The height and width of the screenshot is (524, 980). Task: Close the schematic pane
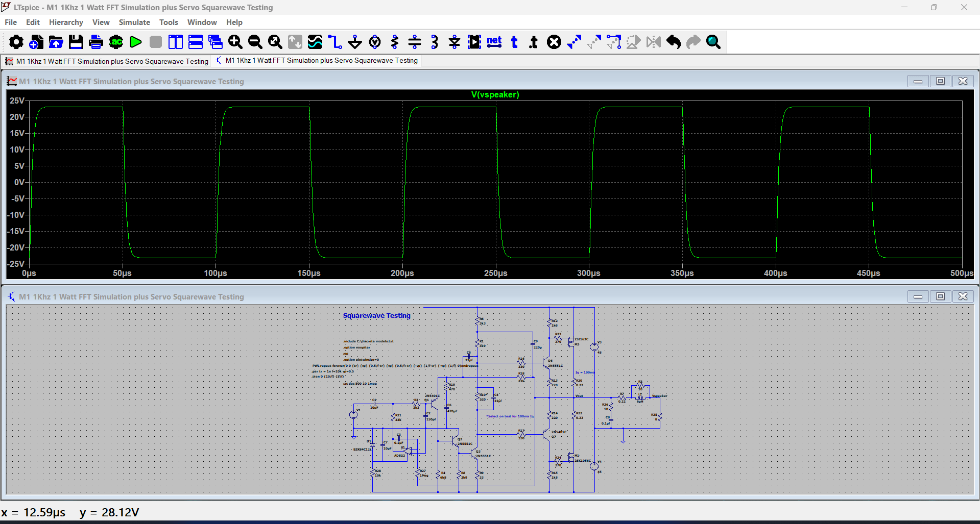pos(963,296)
